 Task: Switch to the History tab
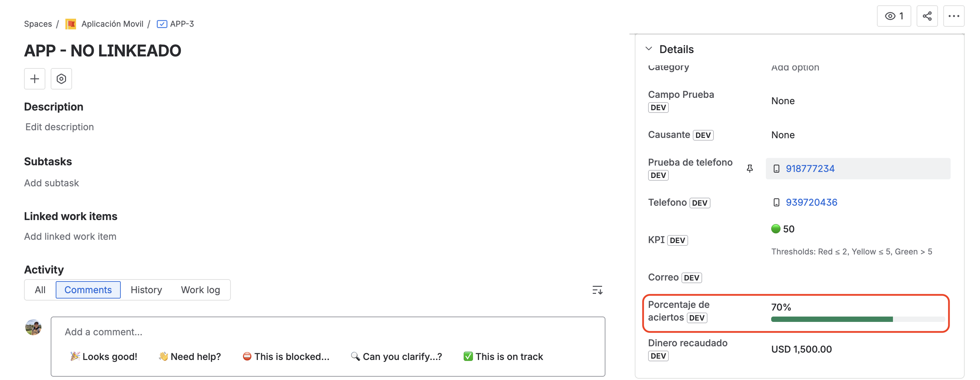click(x=146, y=290)
